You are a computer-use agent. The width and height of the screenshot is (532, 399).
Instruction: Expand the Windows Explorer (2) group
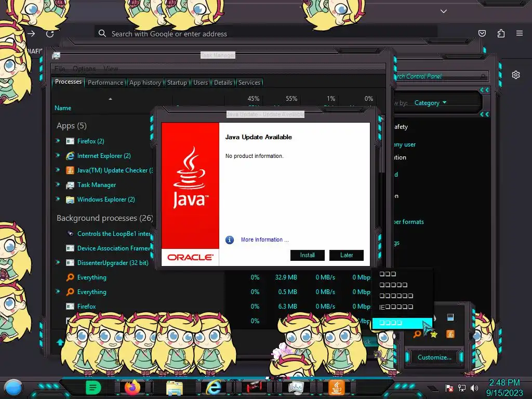pyautogui.click(x=58, y=199)
